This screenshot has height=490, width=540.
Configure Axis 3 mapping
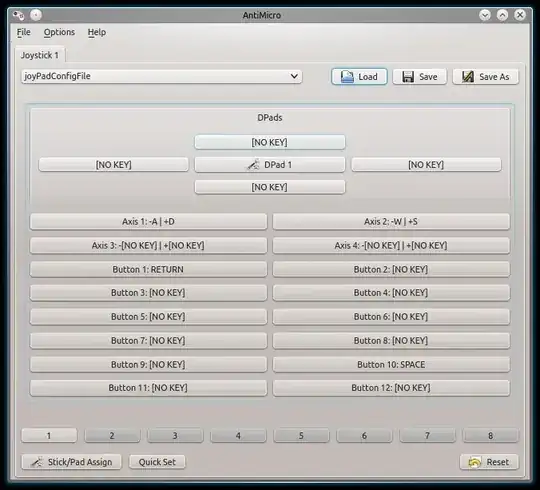point(148,246)
